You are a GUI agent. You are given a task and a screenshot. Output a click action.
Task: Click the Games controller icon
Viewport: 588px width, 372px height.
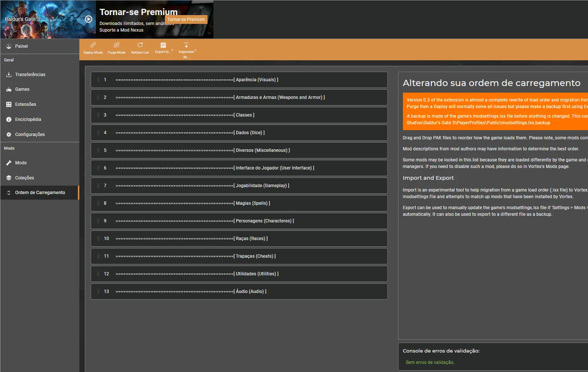9,89
